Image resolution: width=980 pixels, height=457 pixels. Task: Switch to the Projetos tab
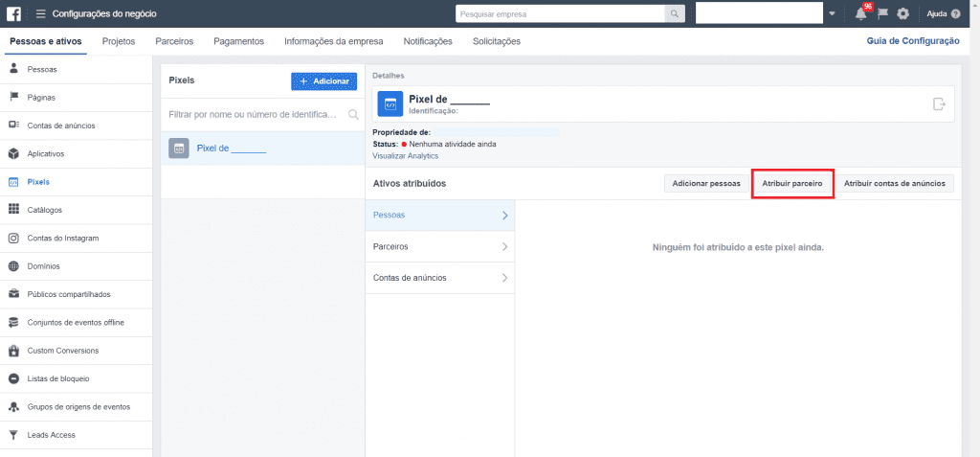pos(119,41)
